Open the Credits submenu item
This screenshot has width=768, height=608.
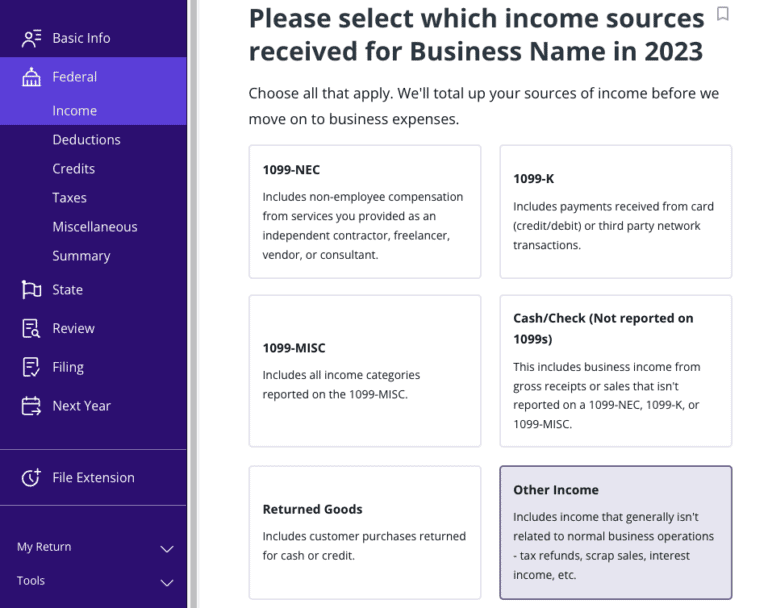[74, 169]
